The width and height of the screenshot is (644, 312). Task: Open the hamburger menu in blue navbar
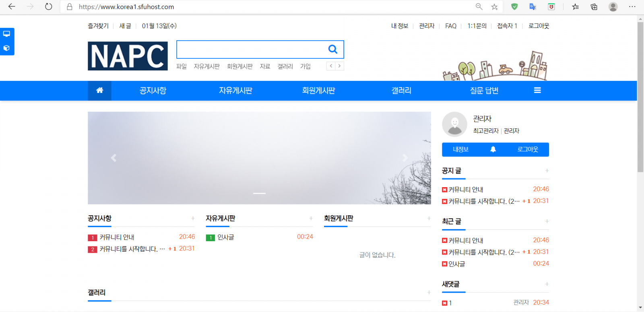click(537, 91)
